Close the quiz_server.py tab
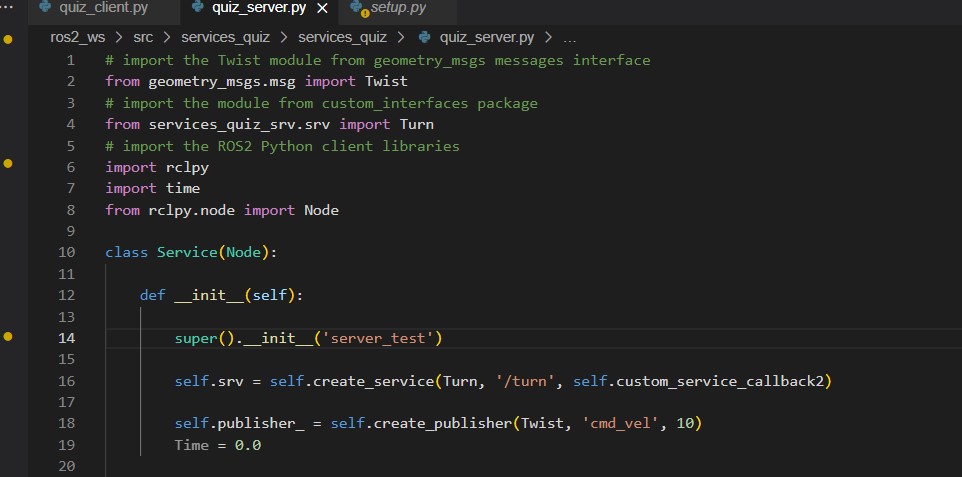 tap(323, 8)
